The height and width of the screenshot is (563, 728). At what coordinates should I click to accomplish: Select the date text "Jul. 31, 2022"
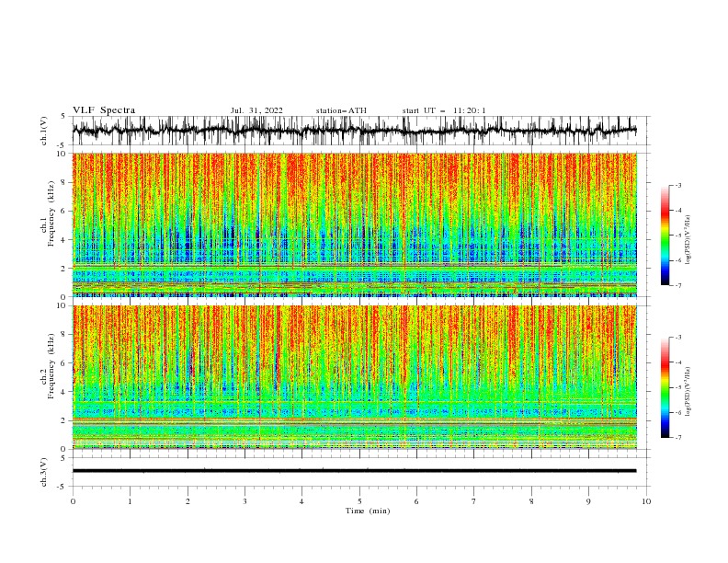pyautogui.click(x=256, y=110)
